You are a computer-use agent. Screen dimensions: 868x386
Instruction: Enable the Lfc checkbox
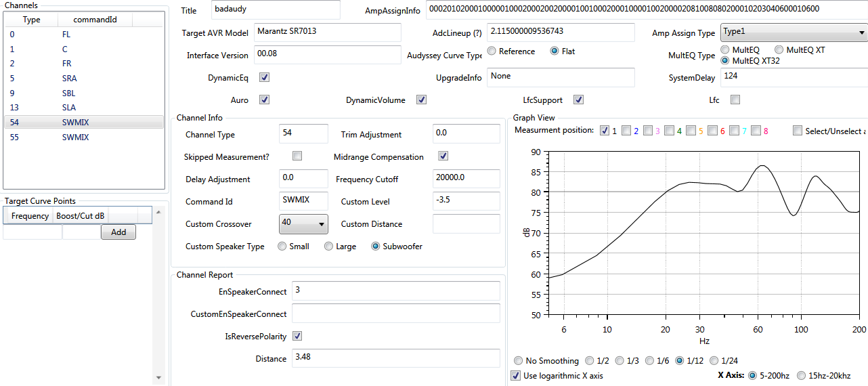pyautogui.click(x=735, y=100)
